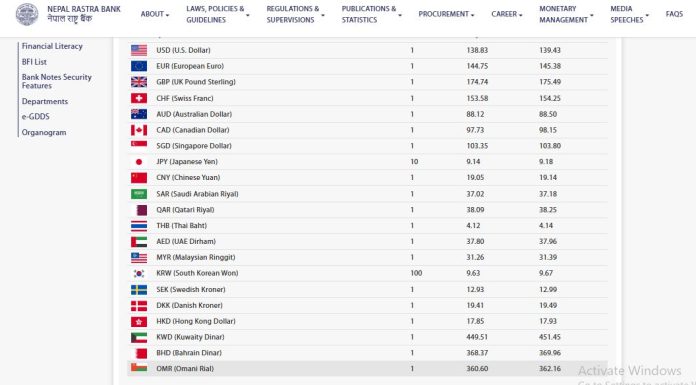Open the Organogram sidebar link
The image size is (696, 385).
pos(44,132)
